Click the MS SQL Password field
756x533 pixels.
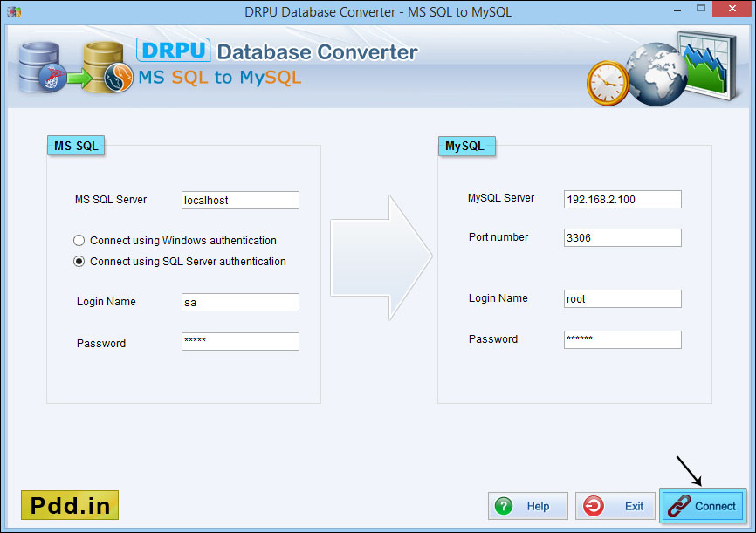(240, 342)
